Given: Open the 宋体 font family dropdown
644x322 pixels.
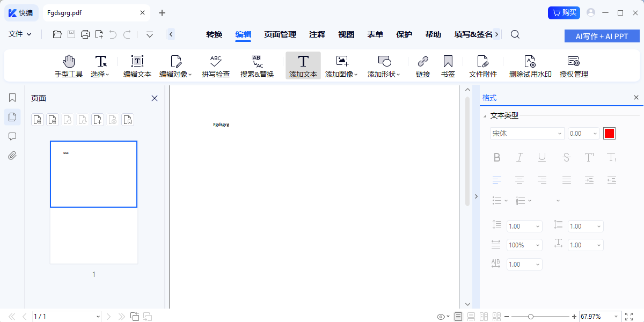Looking at the screenshot, I should click(x=527, y=133).
